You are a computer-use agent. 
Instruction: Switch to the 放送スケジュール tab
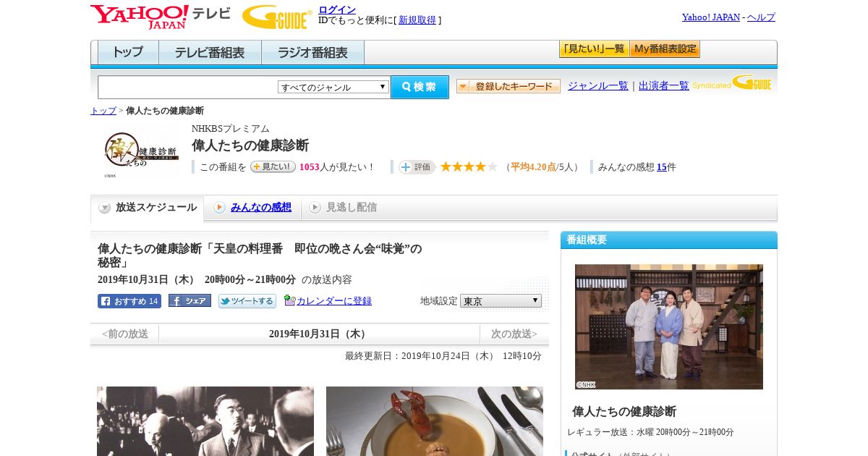pyautogui.click(x=147, y=208)
